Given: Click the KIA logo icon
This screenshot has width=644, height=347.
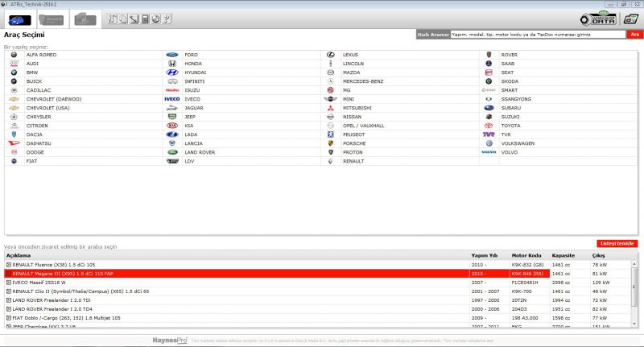Looking at the screenshot, I should pos(172,126).
